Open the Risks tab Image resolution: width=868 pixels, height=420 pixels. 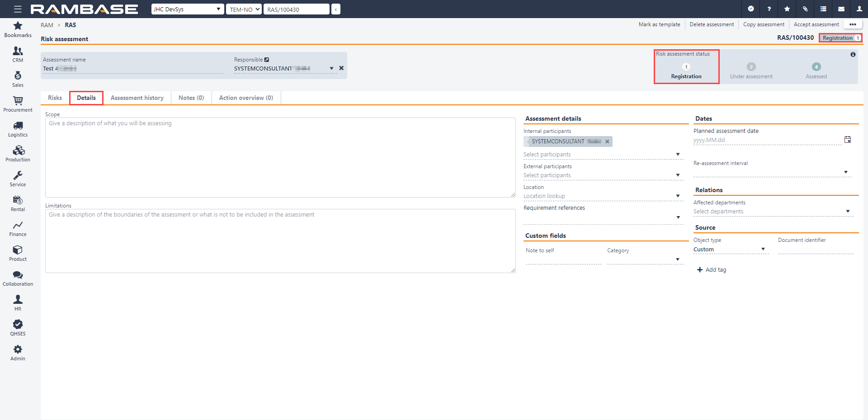[55, 98]
